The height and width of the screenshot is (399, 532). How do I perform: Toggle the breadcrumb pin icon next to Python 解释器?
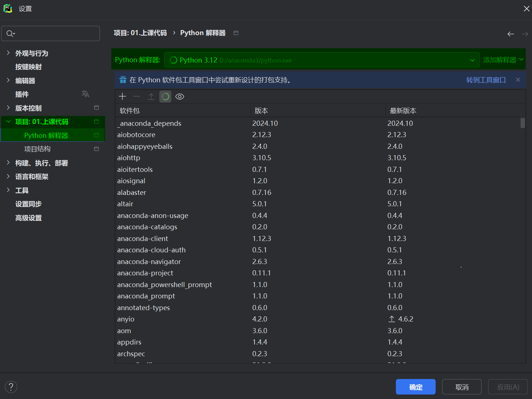click(236, 33)
